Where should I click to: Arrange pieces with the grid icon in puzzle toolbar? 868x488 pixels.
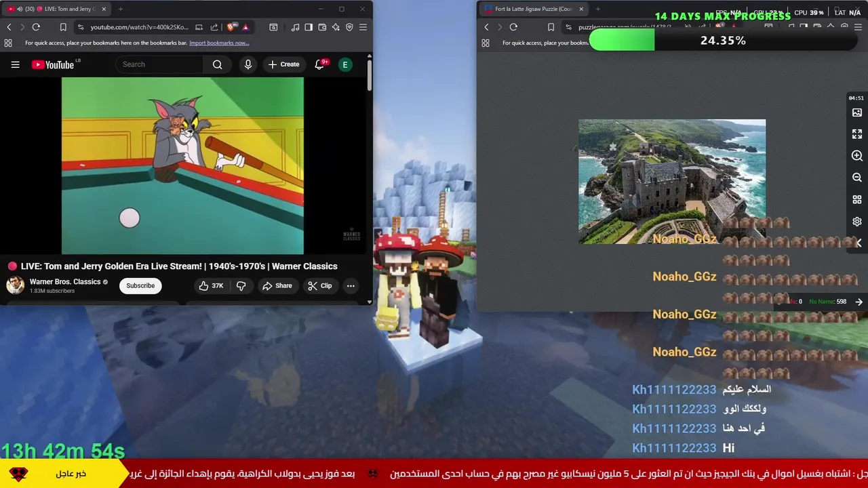point(857,200)
